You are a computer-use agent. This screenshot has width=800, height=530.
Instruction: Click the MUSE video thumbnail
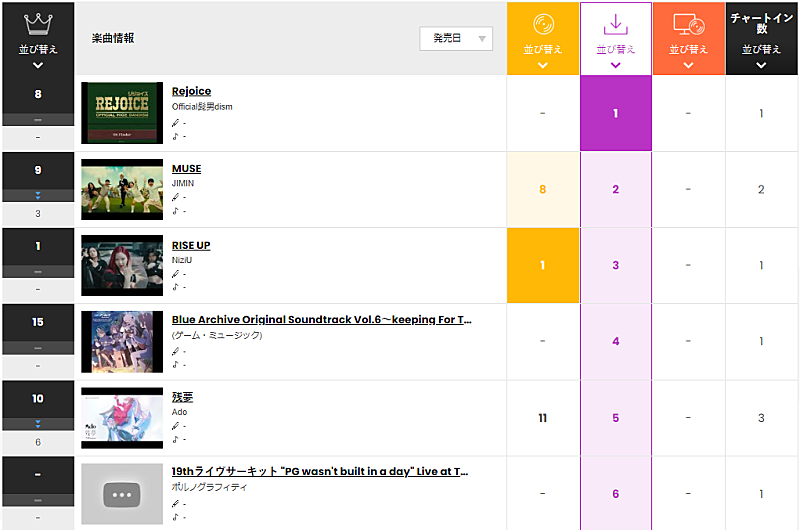click(122, 189)
